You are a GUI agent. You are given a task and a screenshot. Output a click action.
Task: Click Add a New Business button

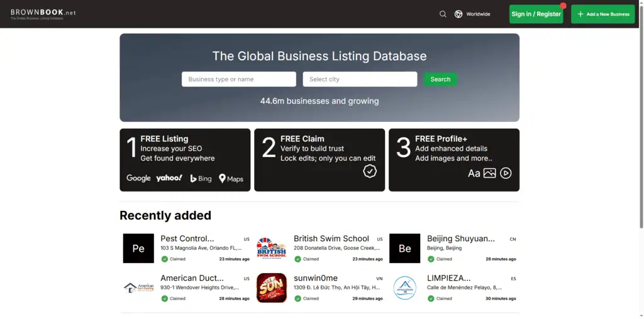[602, 14]
